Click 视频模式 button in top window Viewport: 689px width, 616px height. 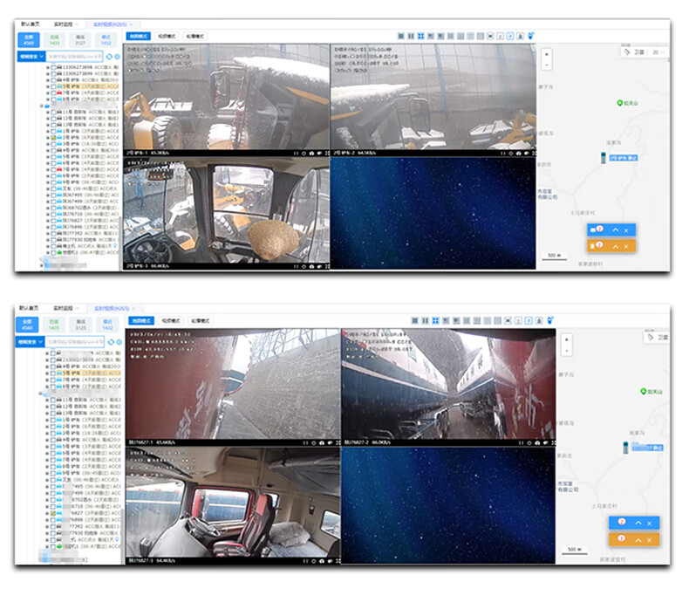(x=167, y=37)
